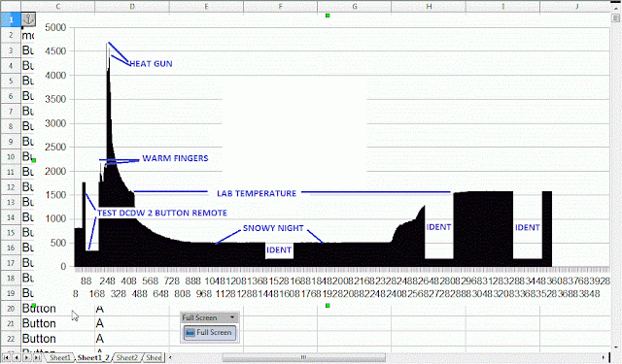Click the bottom green chart resize handle

coord(328,306)
